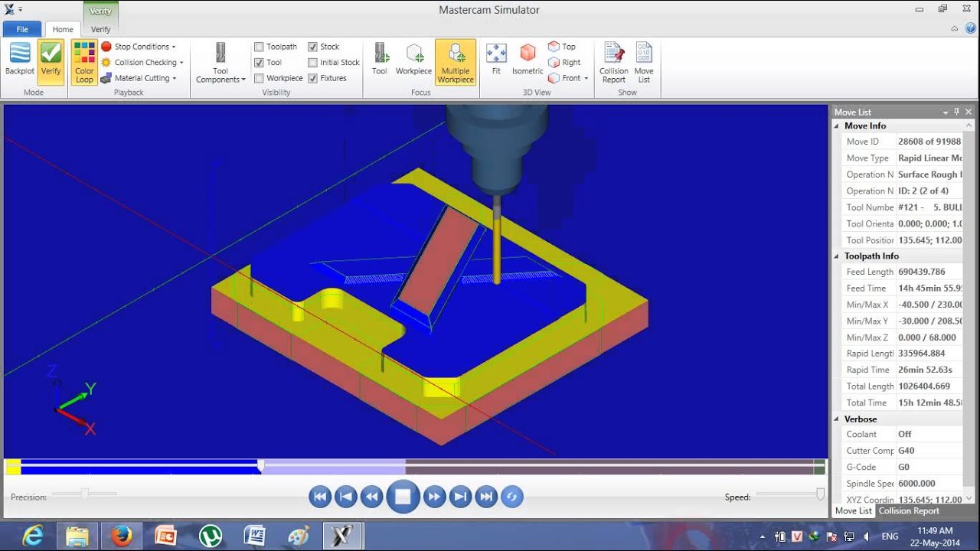Screen dimensions: 980x551
Task: Pin the Move List panel
Action: 957,112
